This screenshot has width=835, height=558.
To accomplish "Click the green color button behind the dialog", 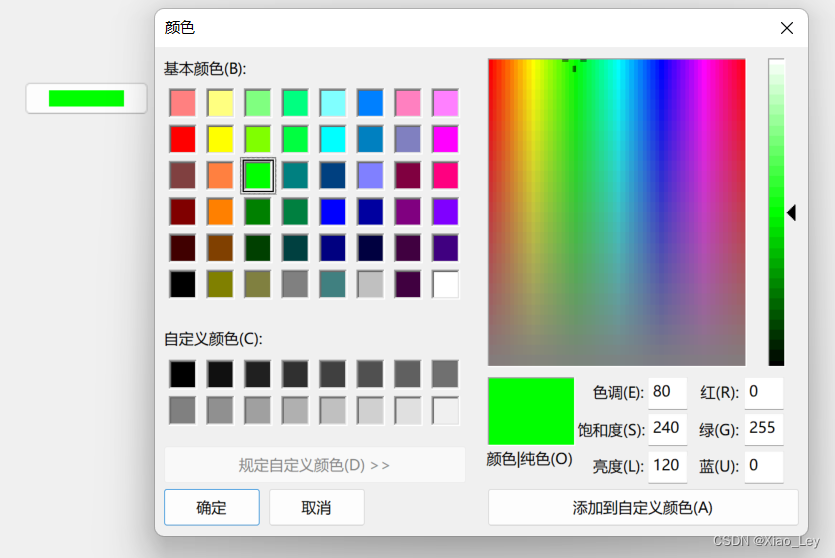I will coord(86,98).
